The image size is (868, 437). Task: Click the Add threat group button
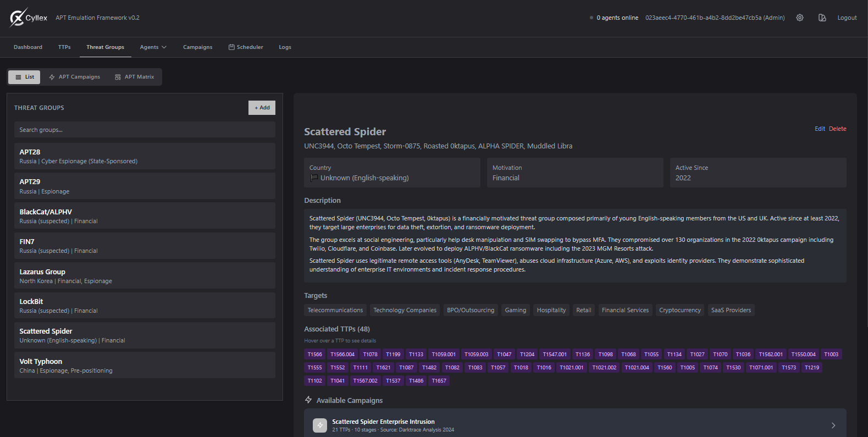tap(262, 108)
